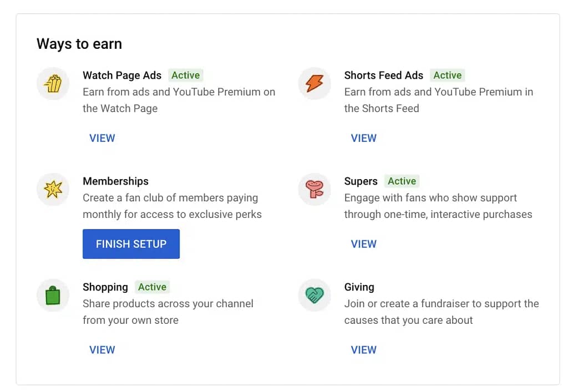568x392 pixels.
Task: Click Active badge next to Shorts Feed Ads
Action: pyautogui.click(x=447, y=75)
